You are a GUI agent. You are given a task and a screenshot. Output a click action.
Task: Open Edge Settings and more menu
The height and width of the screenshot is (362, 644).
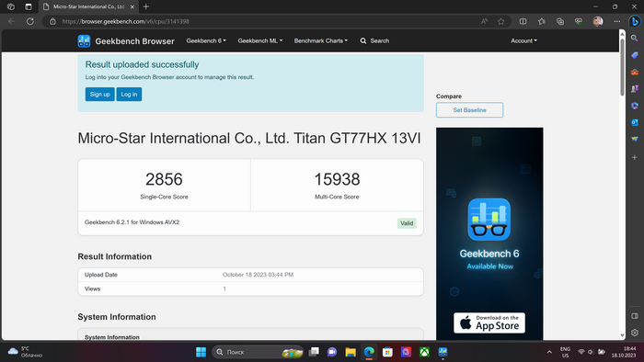(x=617, y=21)
